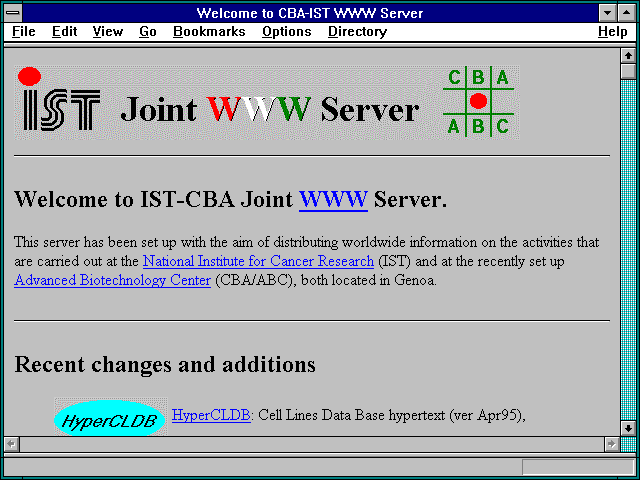
Task: Minimize the browser window
Action: [608, 13]
